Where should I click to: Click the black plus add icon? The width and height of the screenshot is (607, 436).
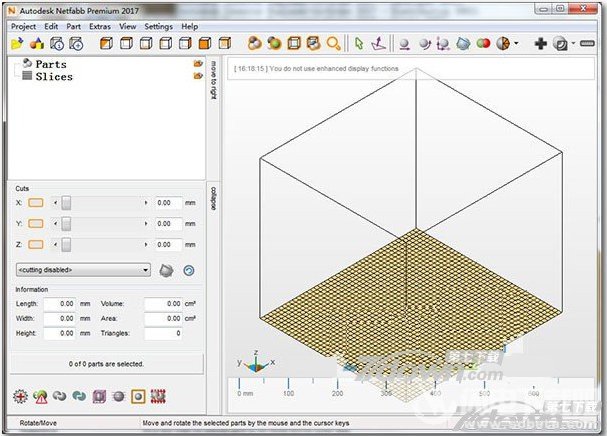tap(541, 44)
